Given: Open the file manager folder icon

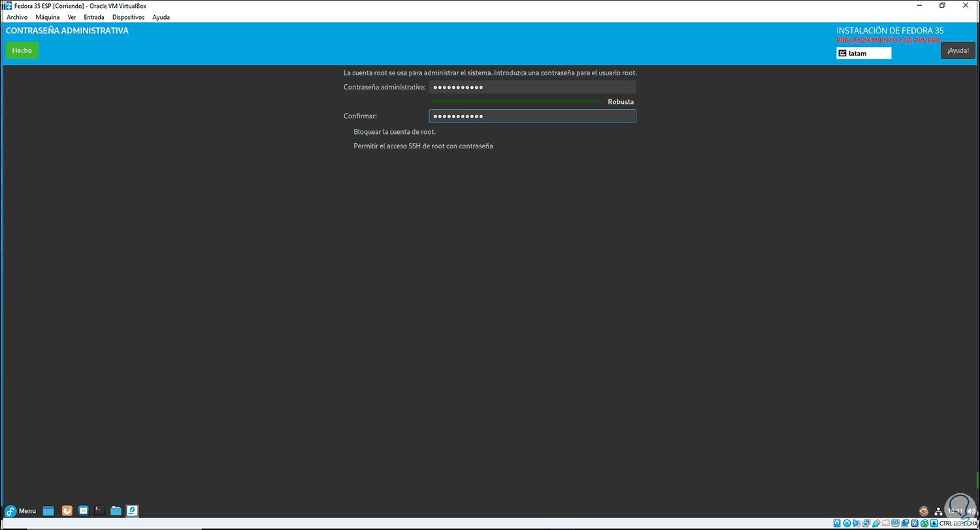Looking at the screenshot, I should tap(116, 510).
